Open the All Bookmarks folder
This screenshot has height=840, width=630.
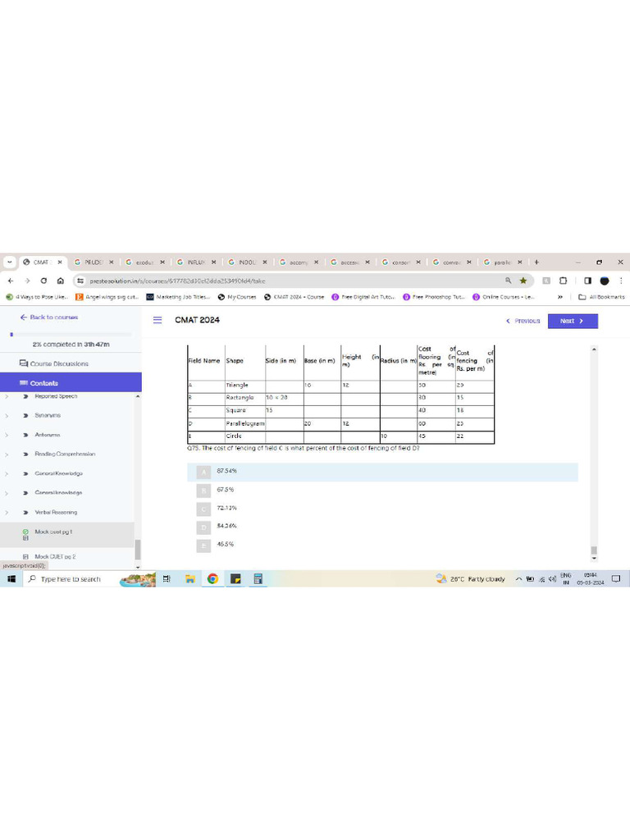tap(601, 297)
